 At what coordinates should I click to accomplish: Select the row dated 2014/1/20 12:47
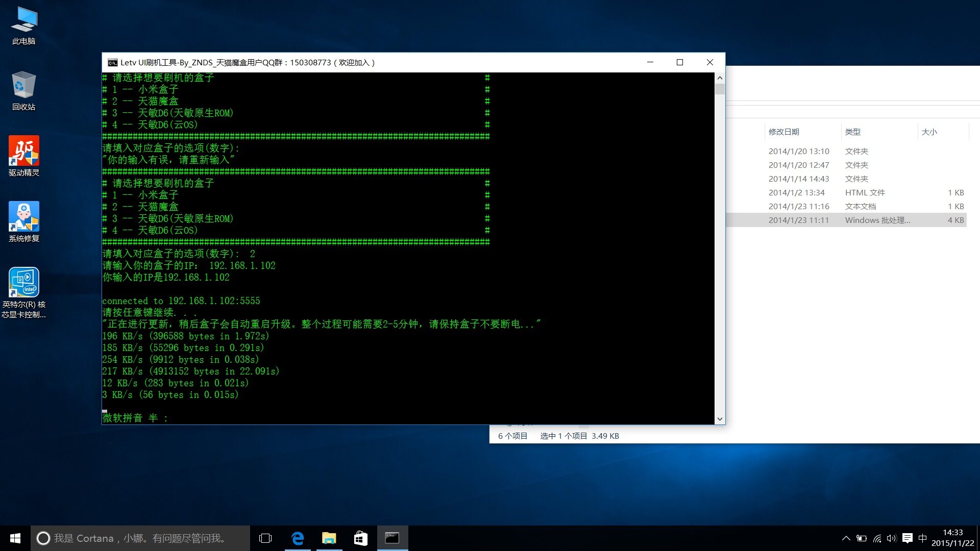(x=846, y=165)
